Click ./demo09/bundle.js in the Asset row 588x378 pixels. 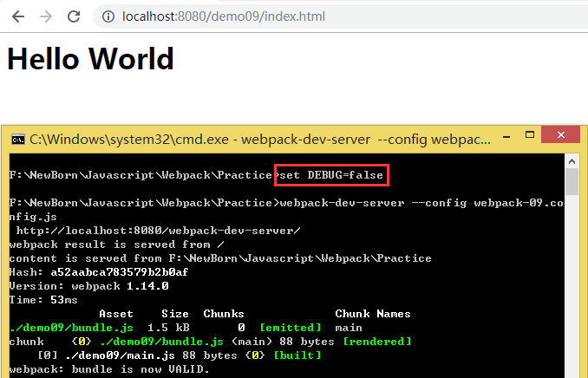(x=71, y=328)
